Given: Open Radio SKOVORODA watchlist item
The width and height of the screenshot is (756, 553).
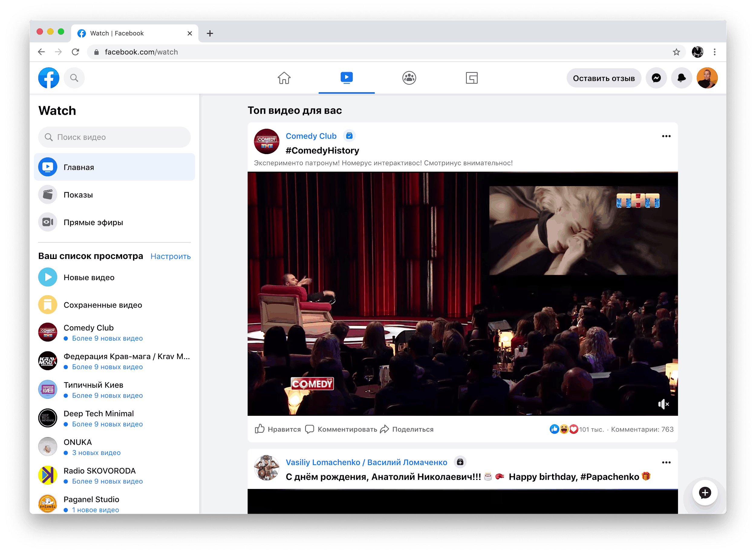Looking at the screenshot, I should coord(115,476).
